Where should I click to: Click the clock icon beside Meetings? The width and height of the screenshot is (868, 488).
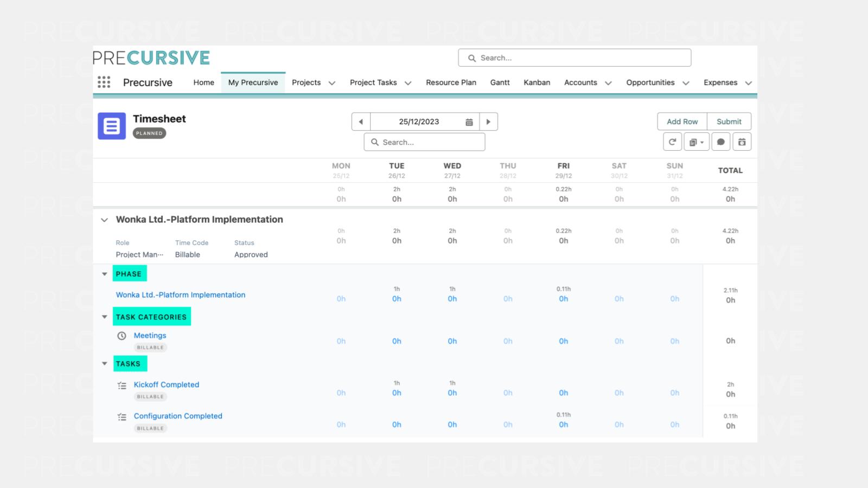click(x=122, y=336)
